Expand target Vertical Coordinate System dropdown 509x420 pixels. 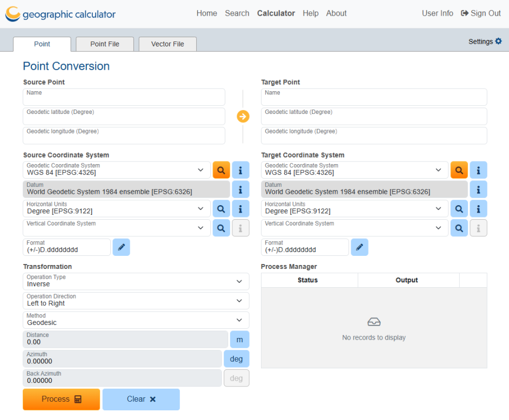coord(438,228)
